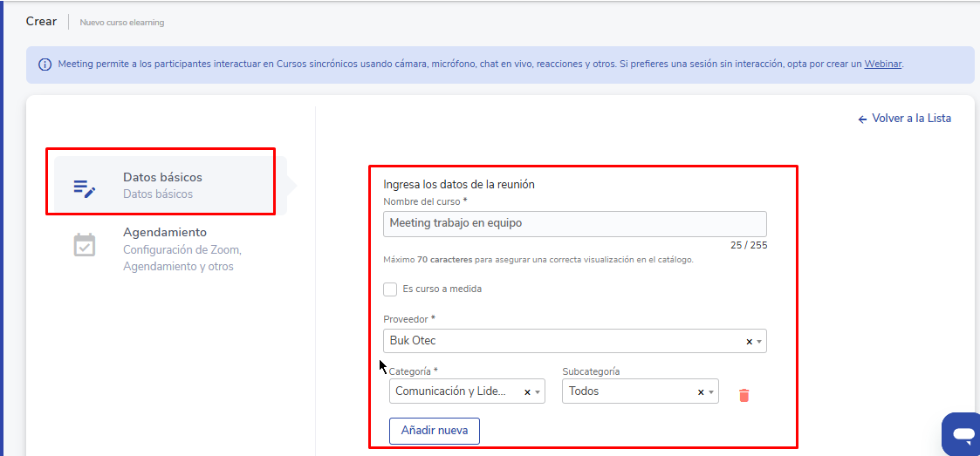This screenshot has height=456, width=980.
Task: Click the Comunicación y Lide... category value
Action: (x=451, y=391)
